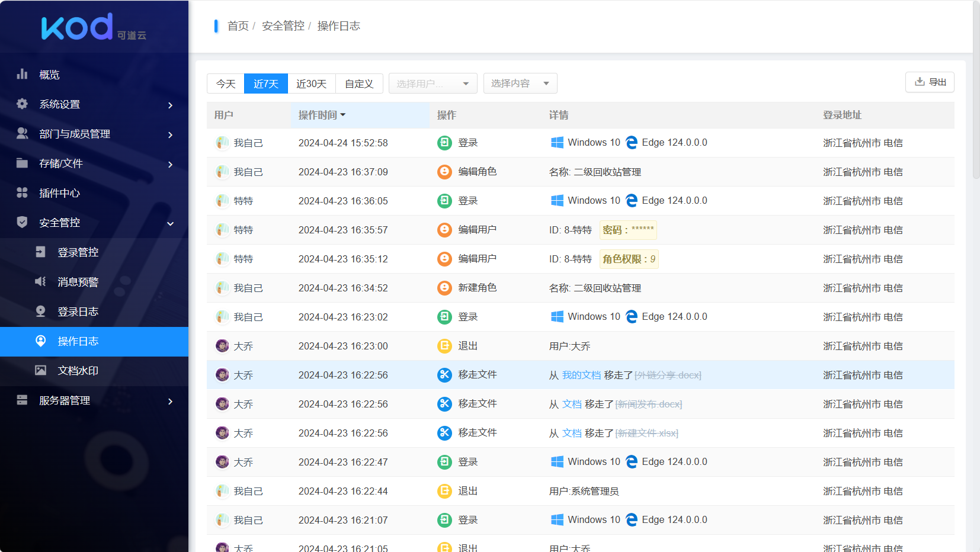
Task: Click the 外链分享.docx file link
Action: point(668,375)
